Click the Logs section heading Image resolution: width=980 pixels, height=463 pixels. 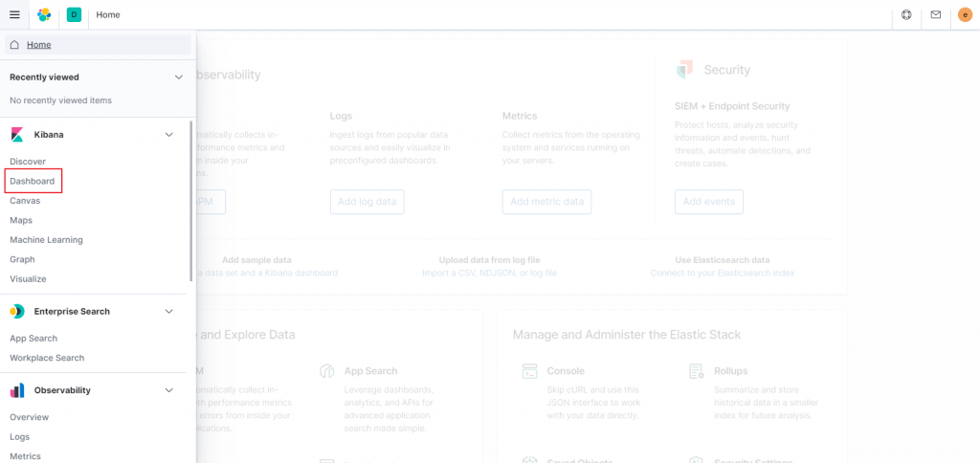(x=342, y=116)
